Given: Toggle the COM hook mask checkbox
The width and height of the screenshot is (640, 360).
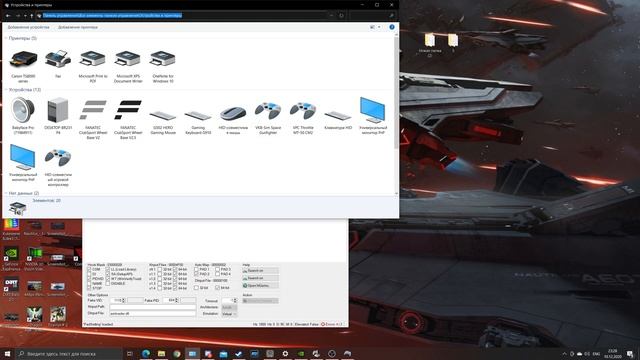Looking at the screenshot, I should coord(89,269).
